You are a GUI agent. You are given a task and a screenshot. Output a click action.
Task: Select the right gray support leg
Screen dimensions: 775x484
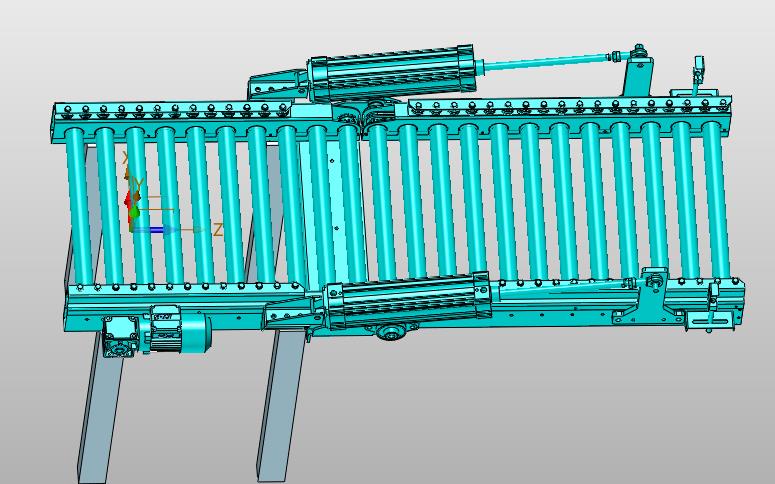point(282,405)
